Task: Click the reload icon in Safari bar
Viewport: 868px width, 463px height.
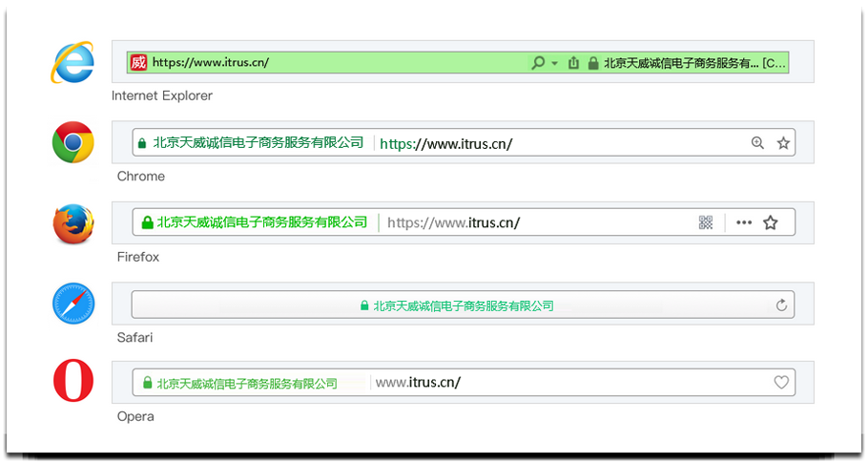Action: coord(781,305)
